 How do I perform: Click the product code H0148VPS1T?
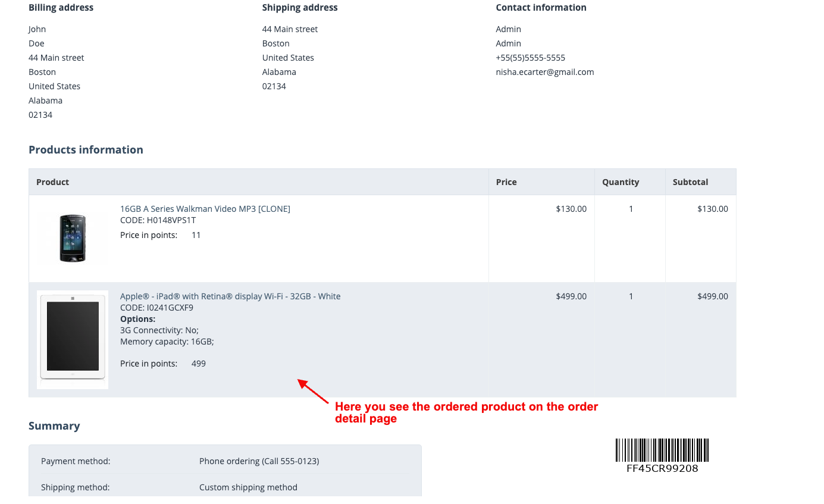158,220
